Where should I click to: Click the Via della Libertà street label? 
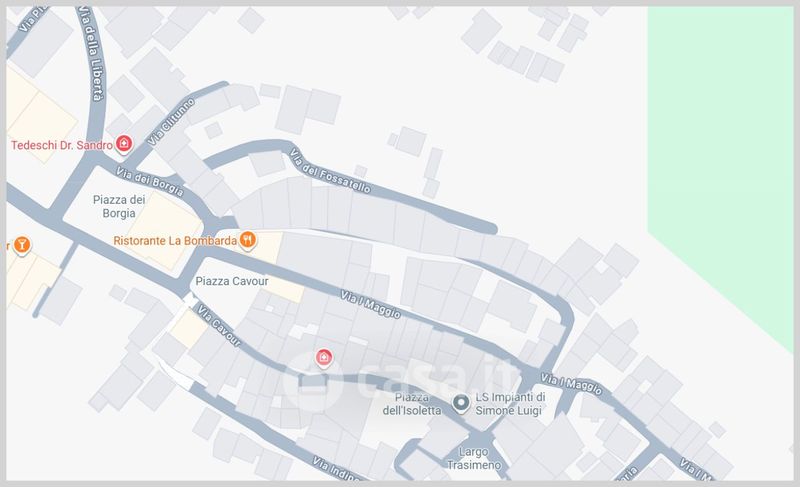[92, 53]
